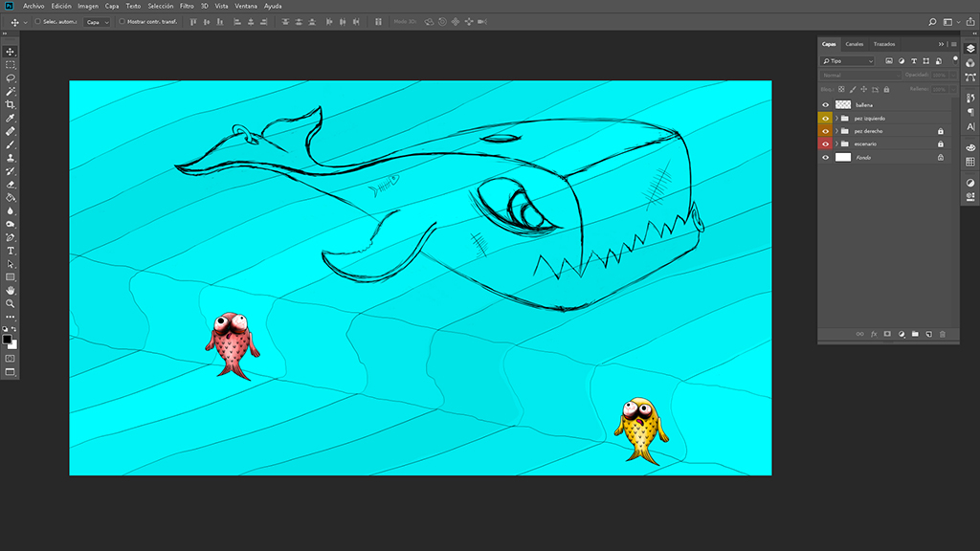Switch to the Canales tab
The height and width of the screenshot is (551, 980).
click(x=854, y=44)
